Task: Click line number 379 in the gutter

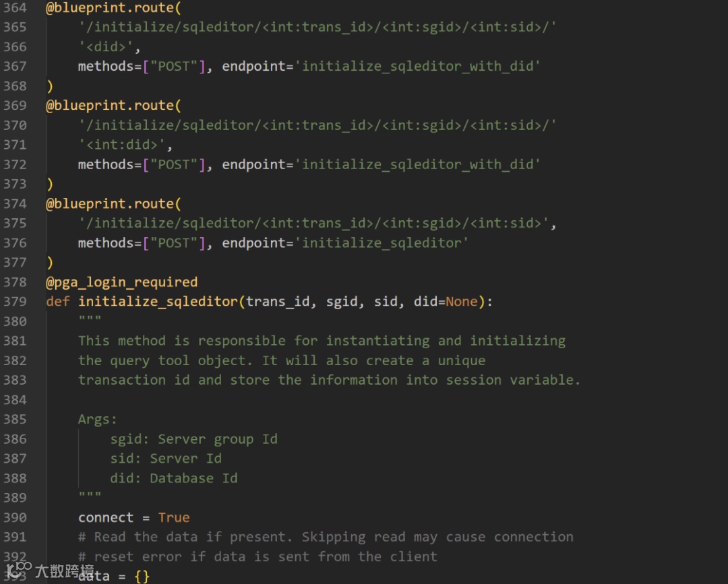Action: [x=15, y=302]
